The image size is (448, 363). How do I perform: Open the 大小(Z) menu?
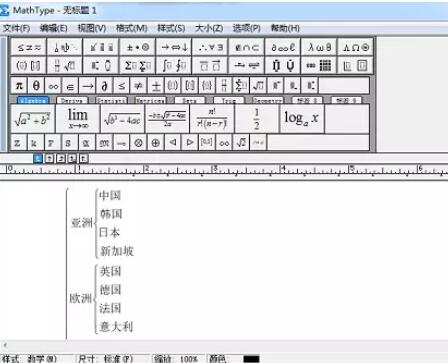pos(209,28)
